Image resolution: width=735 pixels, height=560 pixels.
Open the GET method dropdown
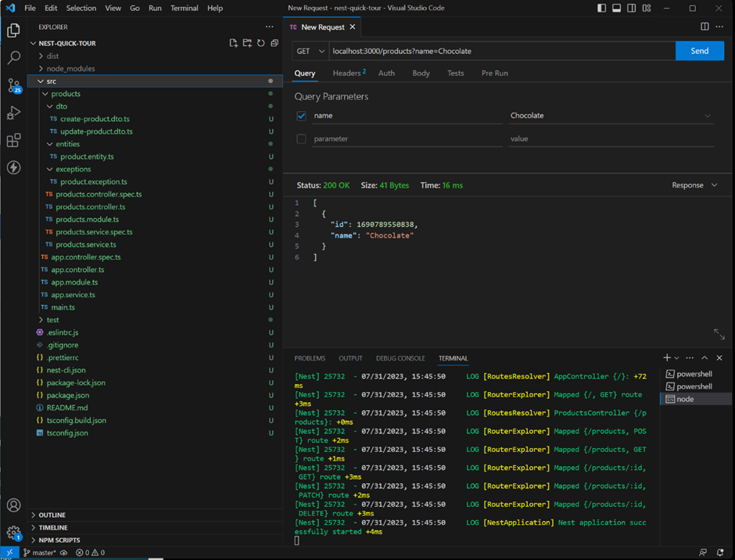[x=310, y=51]
